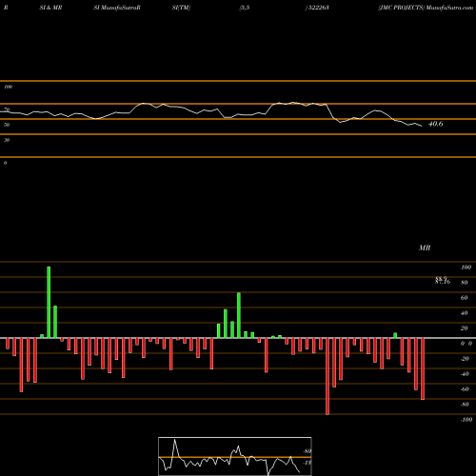Click the 'SI & MR' header text
The width and height of the screenshot is (476, 476).
50,8
